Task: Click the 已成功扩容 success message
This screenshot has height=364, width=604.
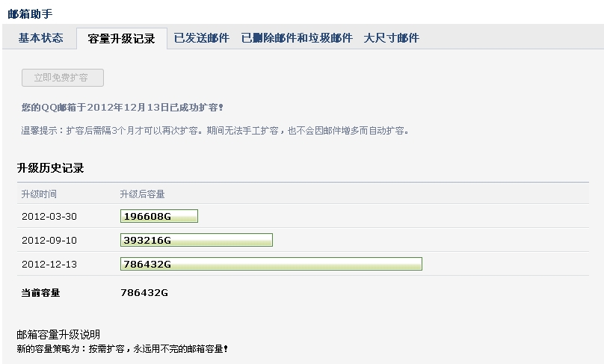Action: click(122, 108)
